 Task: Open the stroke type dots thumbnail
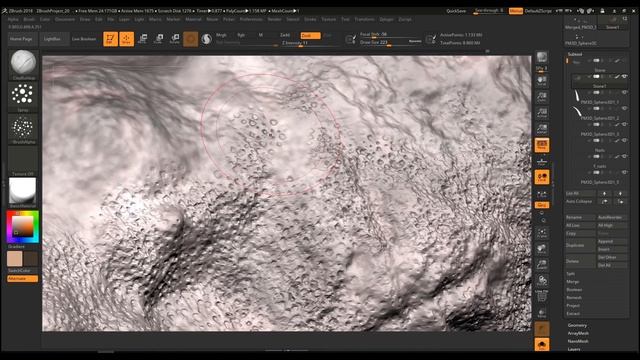[23, 96]
